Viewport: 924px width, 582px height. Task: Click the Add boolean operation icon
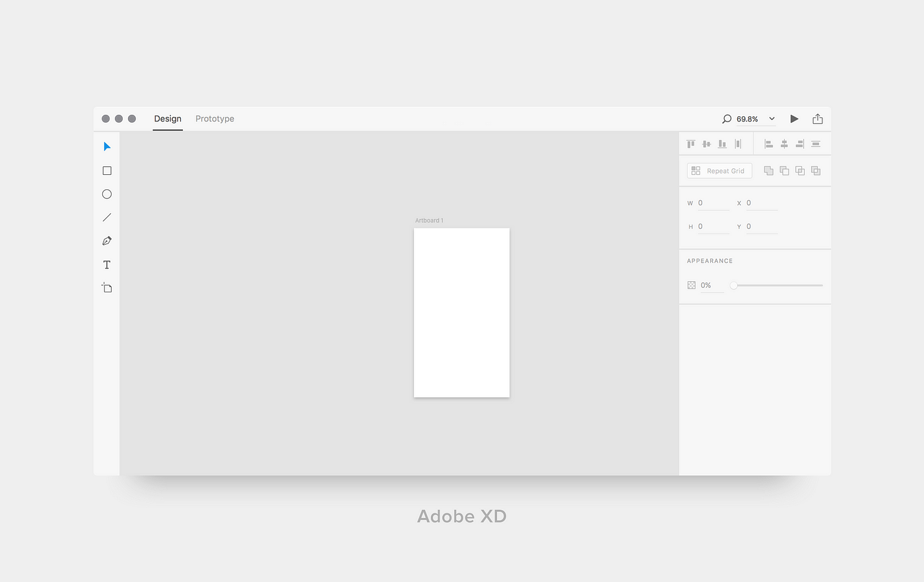pos(769,171)
